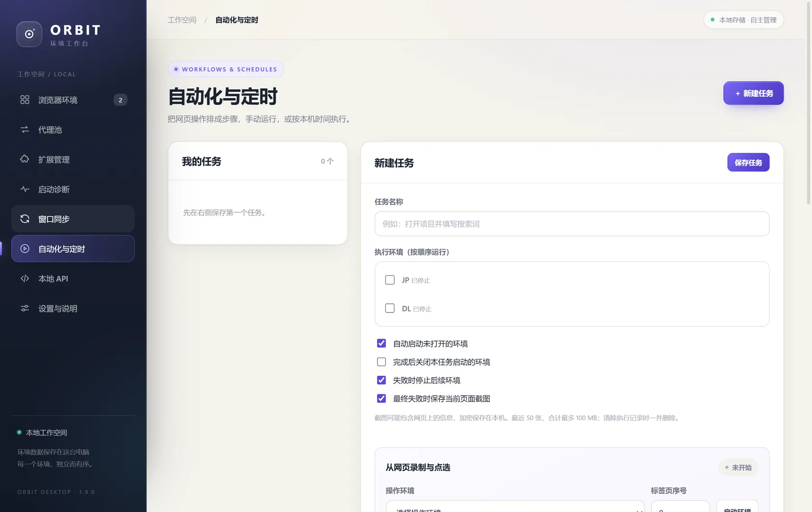Click the + 新建任务 button
The height and width of the screenshot is (512, 812).
point(754,93)
